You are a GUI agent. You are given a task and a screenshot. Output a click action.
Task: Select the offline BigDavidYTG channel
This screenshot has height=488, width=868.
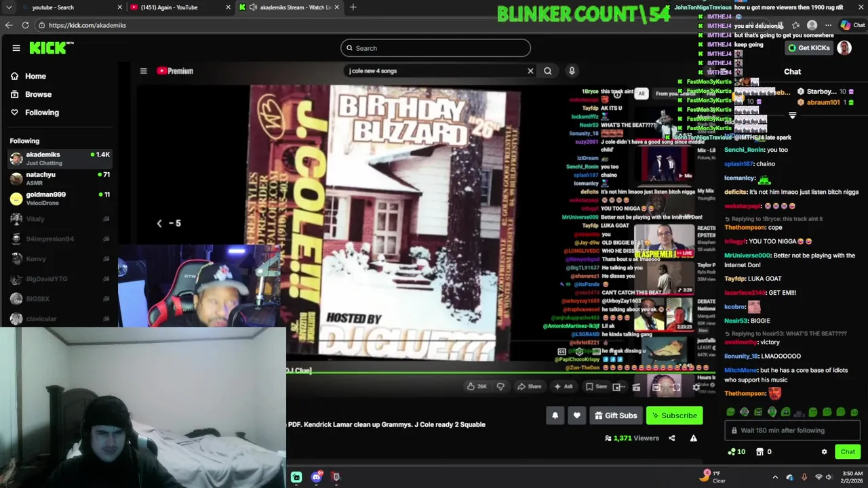click(x=60, y=279)
